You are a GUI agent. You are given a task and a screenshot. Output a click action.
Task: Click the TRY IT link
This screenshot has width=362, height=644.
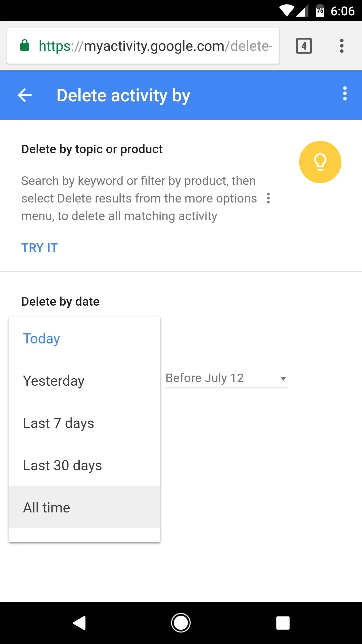39,248
